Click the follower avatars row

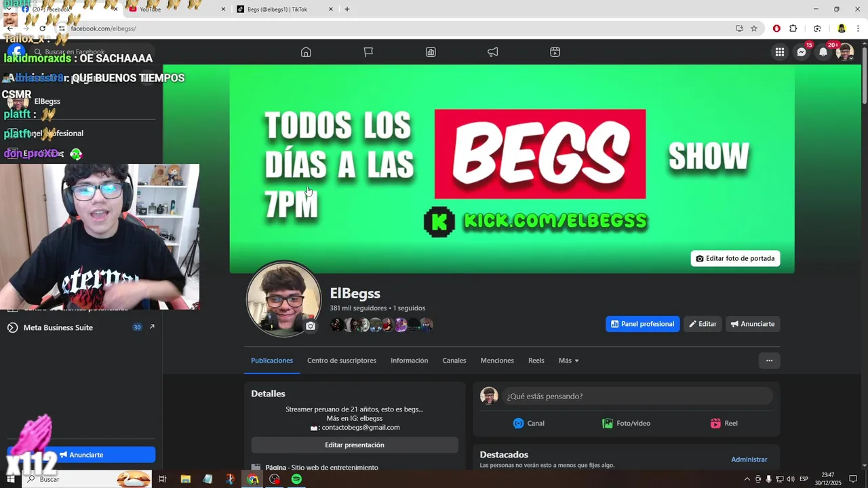coord(382,325)
